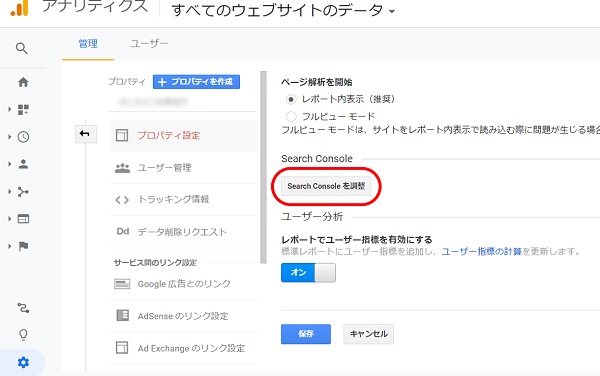
Task: Click the back arrow button in property column
Action: (x=85, y=133)
